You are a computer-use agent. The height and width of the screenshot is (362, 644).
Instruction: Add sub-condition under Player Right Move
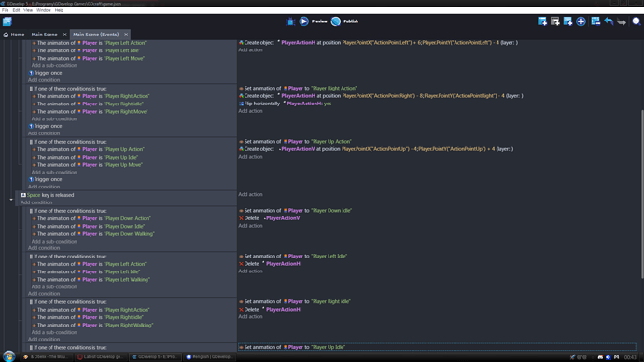(54, 118)
